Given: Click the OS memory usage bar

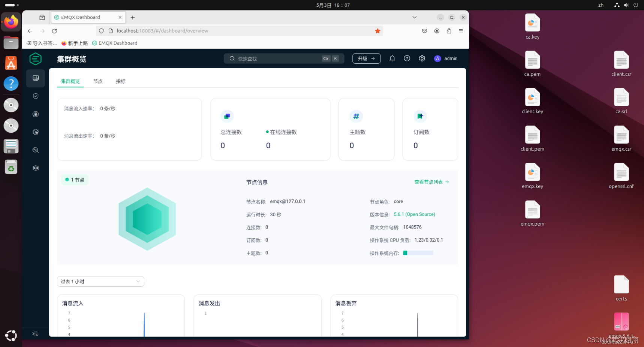Looking at the screenshot, I should click(418, 253).
